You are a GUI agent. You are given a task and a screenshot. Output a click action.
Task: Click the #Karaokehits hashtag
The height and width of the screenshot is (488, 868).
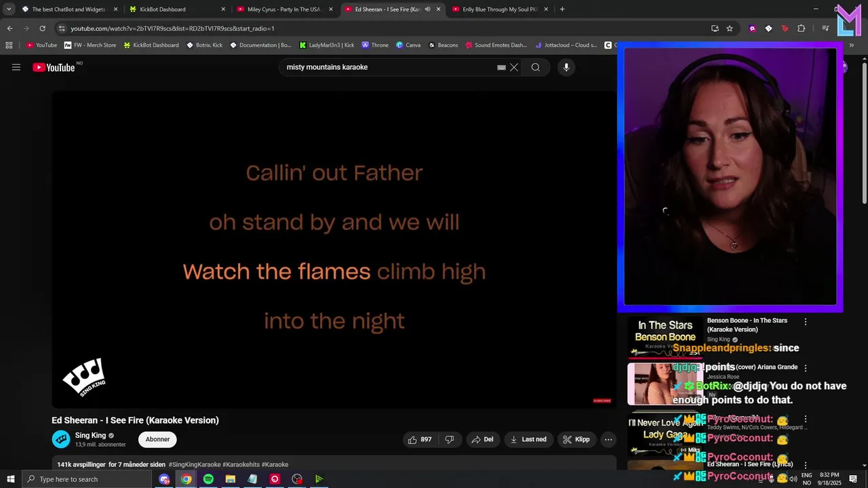[x=241, y=464]
